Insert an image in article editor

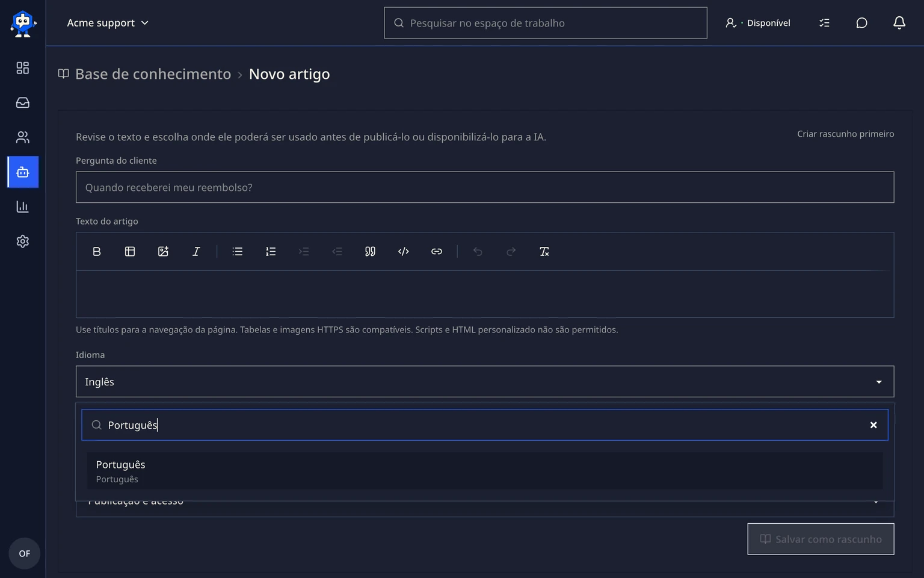[x=163, y=252]
